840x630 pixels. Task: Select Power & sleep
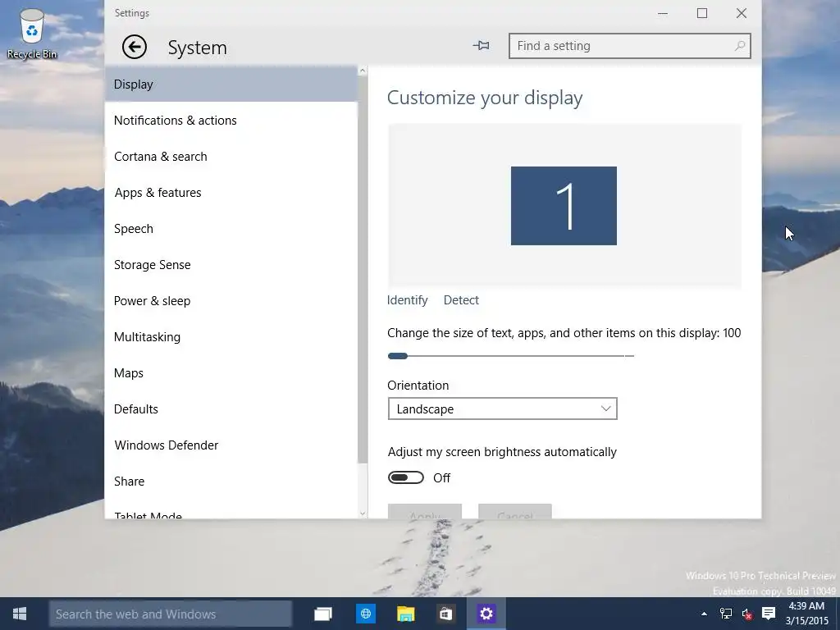tap(231, 301)
